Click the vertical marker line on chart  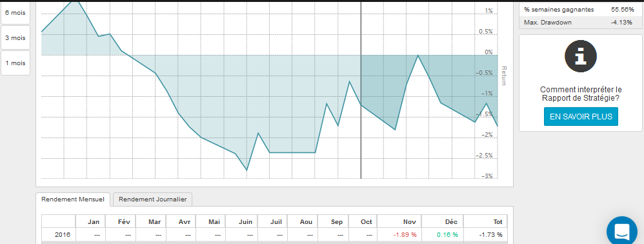click(361, 90)
